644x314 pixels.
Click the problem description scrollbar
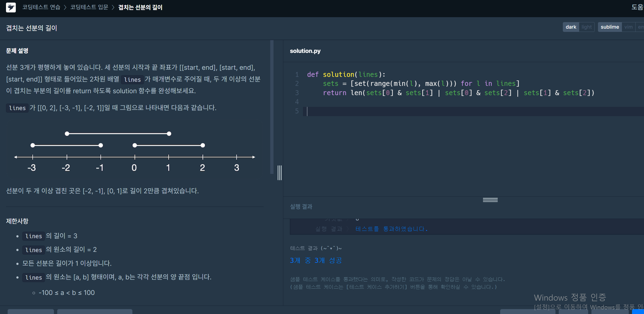tap(272, 107)
